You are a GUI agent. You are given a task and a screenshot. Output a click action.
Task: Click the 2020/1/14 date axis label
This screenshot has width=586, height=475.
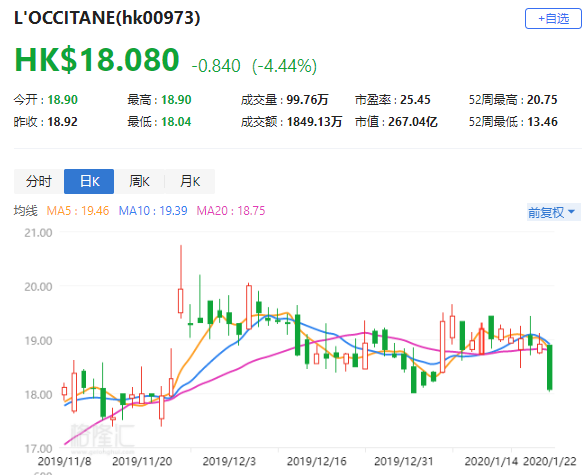point(491,461)
